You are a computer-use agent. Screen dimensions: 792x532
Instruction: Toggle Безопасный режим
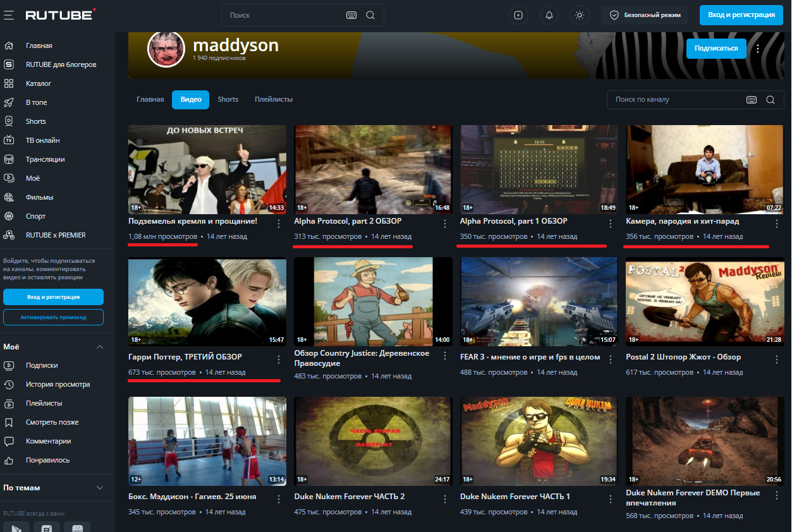pos(645,15)
